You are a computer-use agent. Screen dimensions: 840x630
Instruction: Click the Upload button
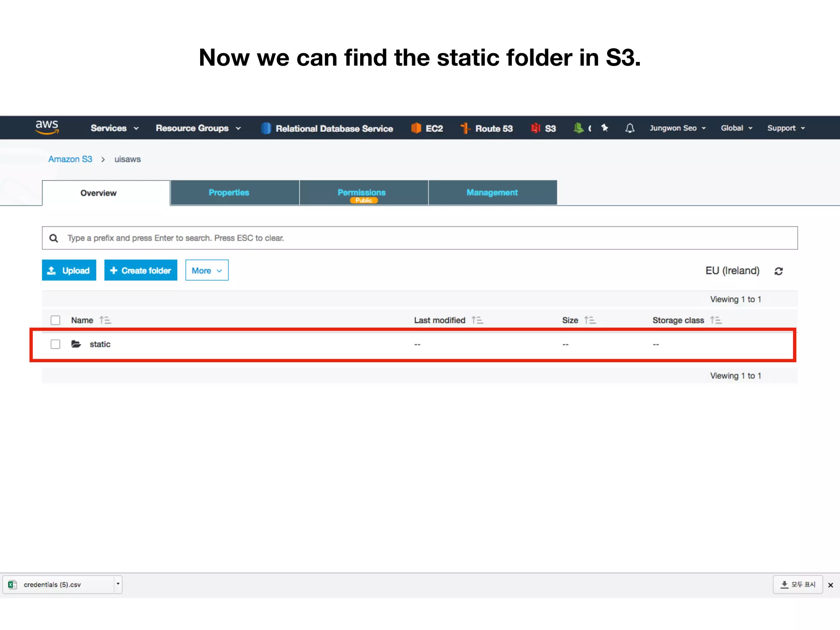pyautogui.click(x=69, y=270)
